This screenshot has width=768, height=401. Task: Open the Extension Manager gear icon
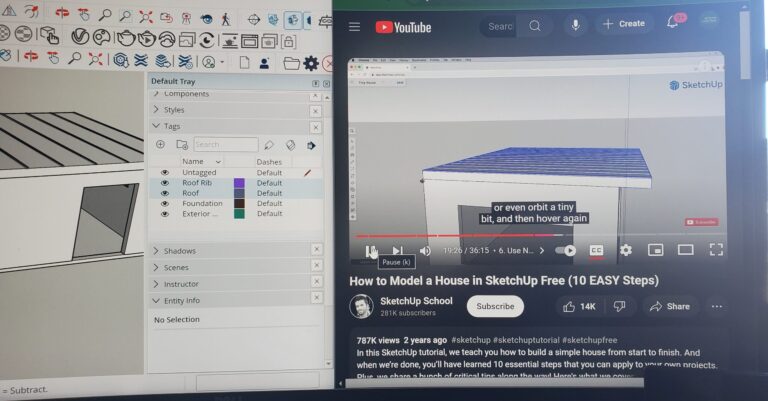pos(311,63)
